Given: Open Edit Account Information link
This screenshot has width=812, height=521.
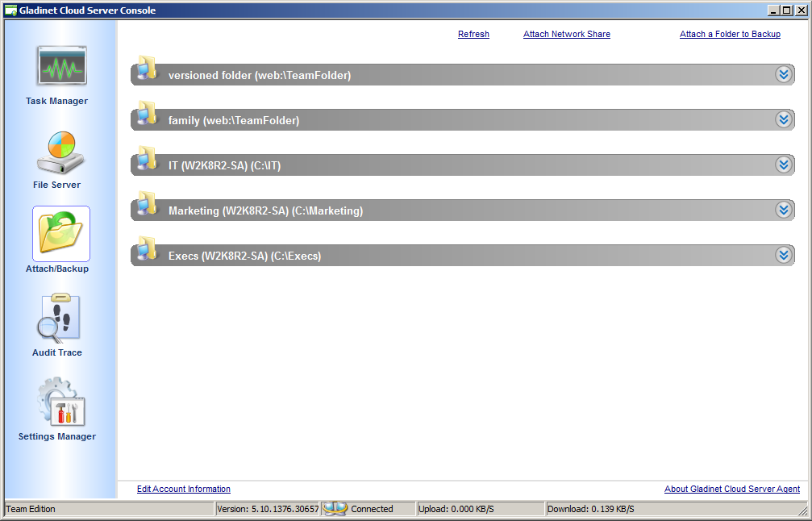Looking at the screenshot, I should pyautogui.click(x=183, y=489).
